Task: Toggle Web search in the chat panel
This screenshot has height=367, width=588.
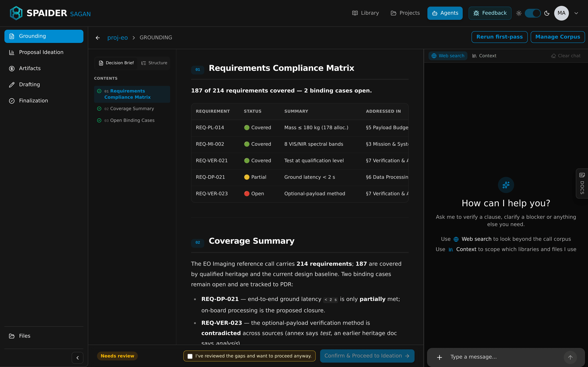Action: [x=448, y=56]
